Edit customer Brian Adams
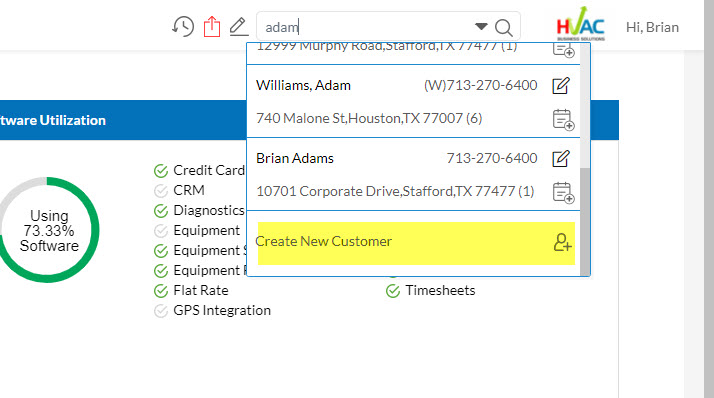The height and width of the screenshot is (398, 714). [x=561, y=158]
